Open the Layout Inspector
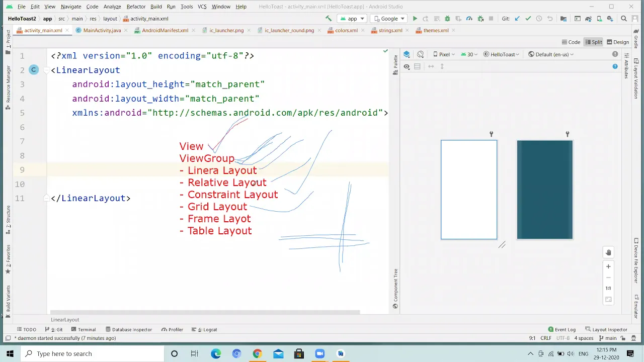This screenshot has width=644, height=362. pyautogui.click(x=606, y=330)
